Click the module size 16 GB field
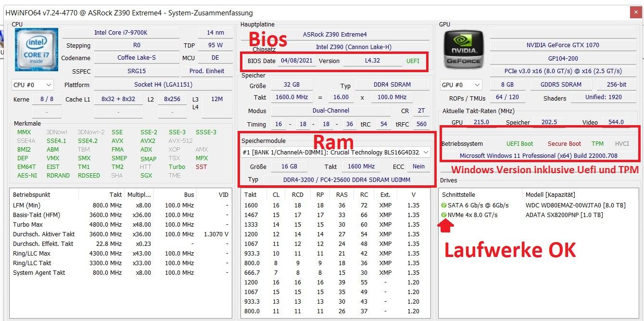The image size is (644, 321). point(290,167)
